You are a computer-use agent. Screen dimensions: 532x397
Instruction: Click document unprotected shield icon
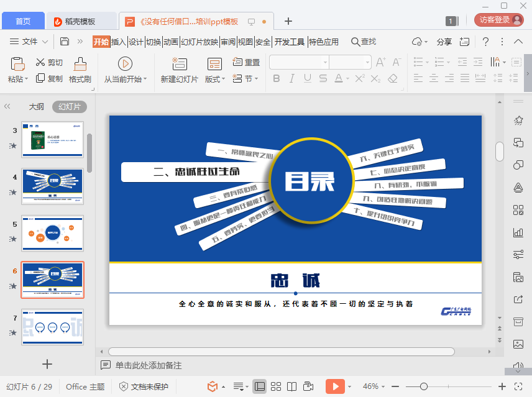[x=124, y=386]
